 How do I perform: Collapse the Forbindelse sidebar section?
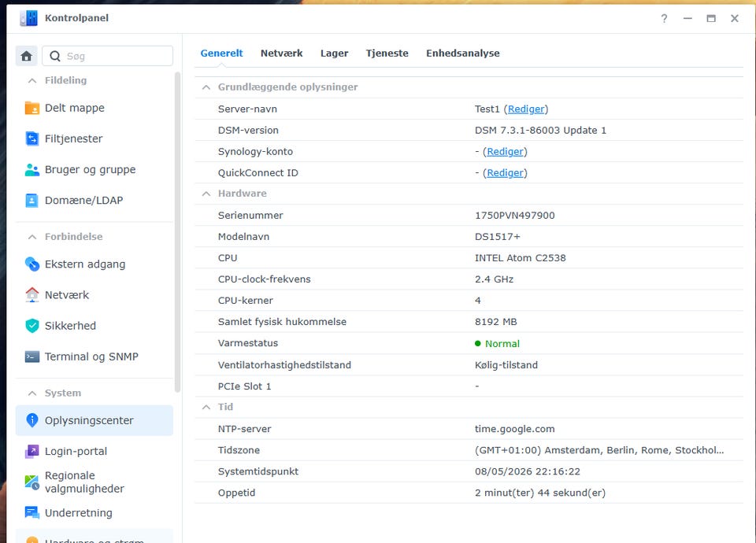tap(32, 237)
